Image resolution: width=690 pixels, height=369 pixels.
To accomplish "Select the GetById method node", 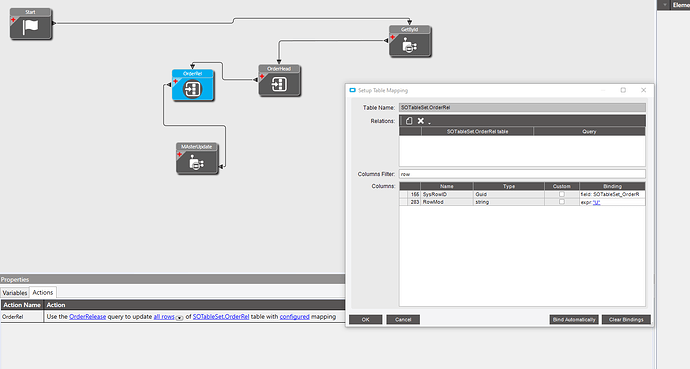I will (x=410, y=41).
